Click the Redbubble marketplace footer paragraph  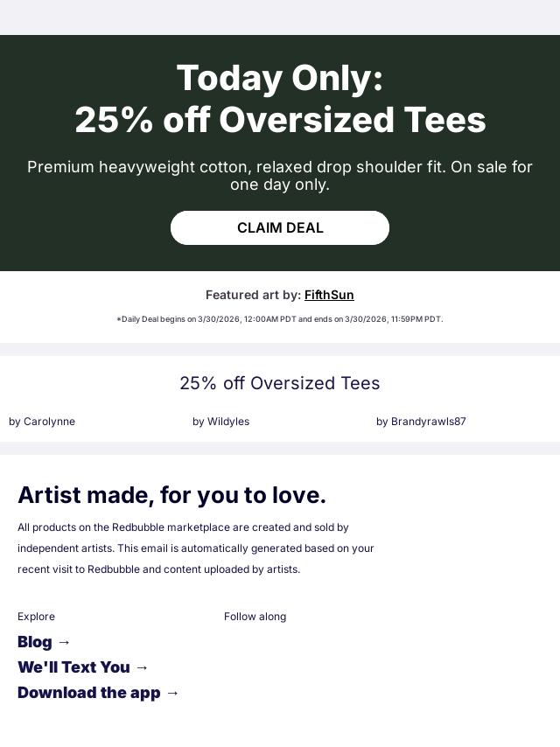196,548
